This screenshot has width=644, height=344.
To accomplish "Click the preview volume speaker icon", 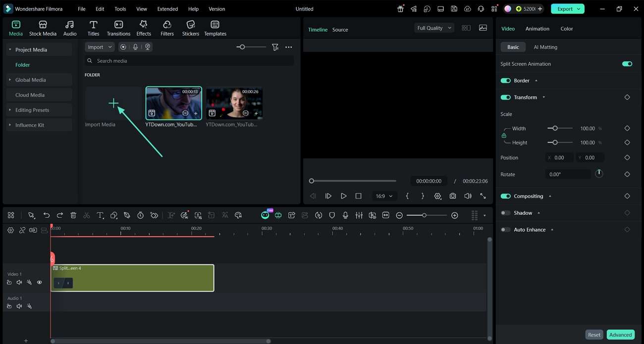I will pyautogui.click(x=468, y=196).
